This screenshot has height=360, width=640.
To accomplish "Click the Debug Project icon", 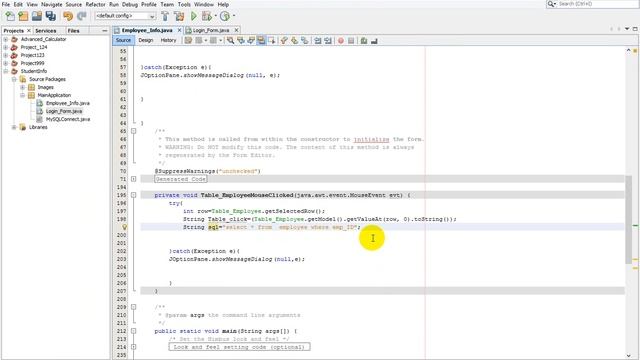I will [207, 16].
